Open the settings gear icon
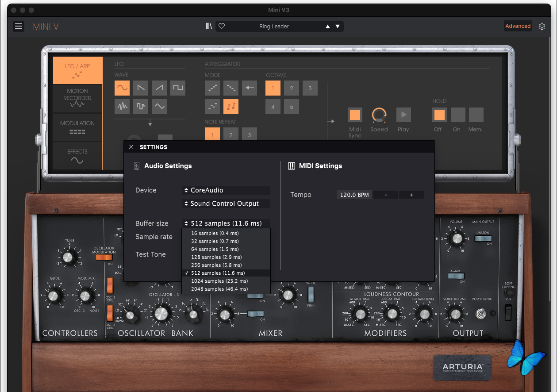 (542, 27)
